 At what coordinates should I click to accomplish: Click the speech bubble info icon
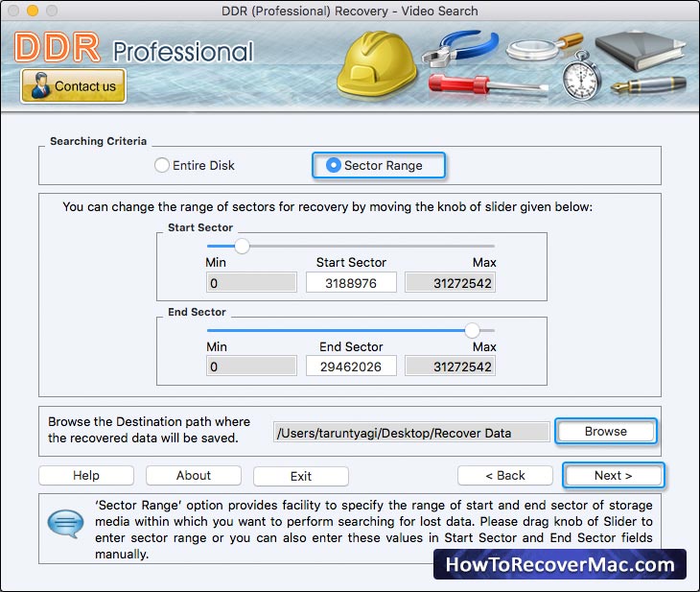(x=65, y=523)
